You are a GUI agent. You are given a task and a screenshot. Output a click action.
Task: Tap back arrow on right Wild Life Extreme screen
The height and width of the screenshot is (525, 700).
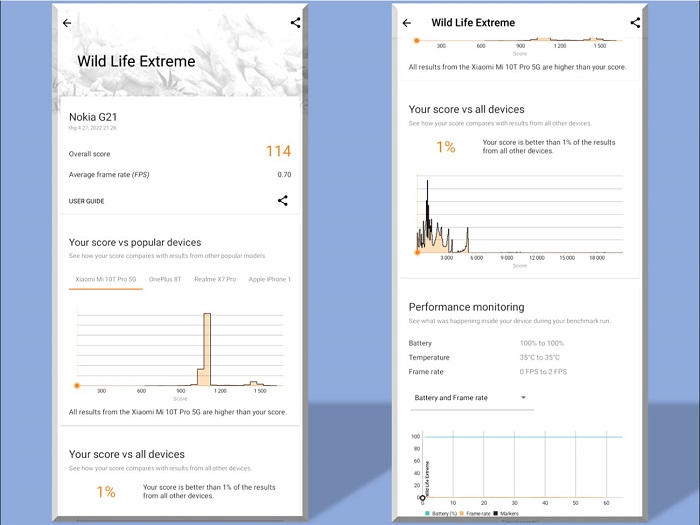406,23
